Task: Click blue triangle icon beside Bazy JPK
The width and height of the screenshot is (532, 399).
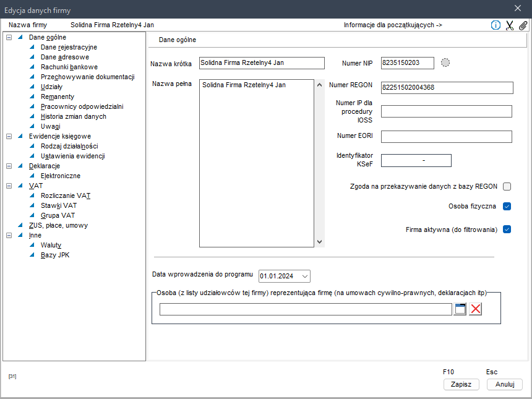Action: 32,254
